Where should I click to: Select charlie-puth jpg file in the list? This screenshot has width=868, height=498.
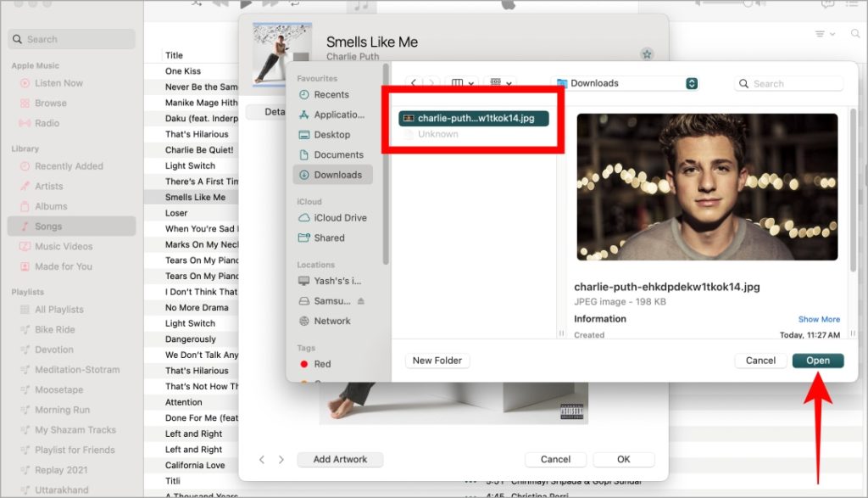(474, 118)
